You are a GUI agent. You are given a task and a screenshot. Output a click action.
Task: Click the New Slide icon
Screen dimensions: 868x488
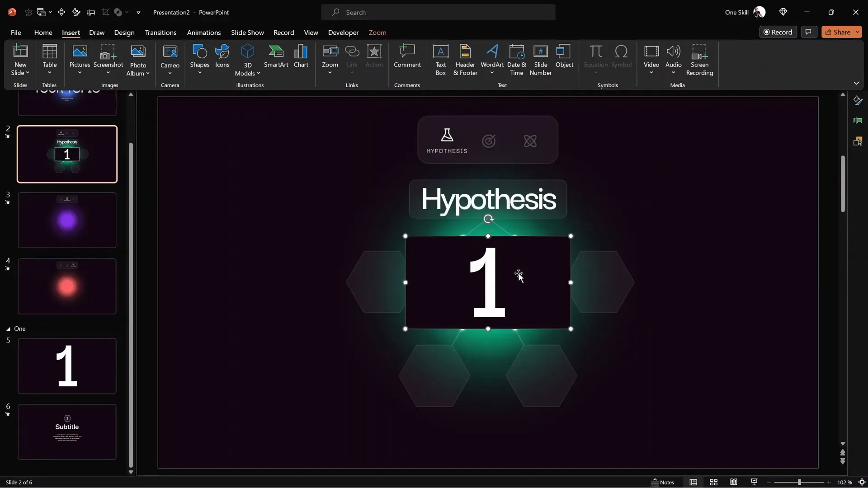point(20,52)
